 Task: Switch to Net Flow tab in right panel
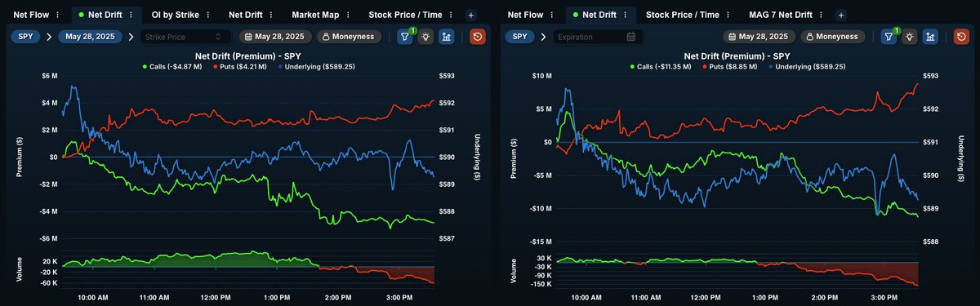(x=526, y=15)
